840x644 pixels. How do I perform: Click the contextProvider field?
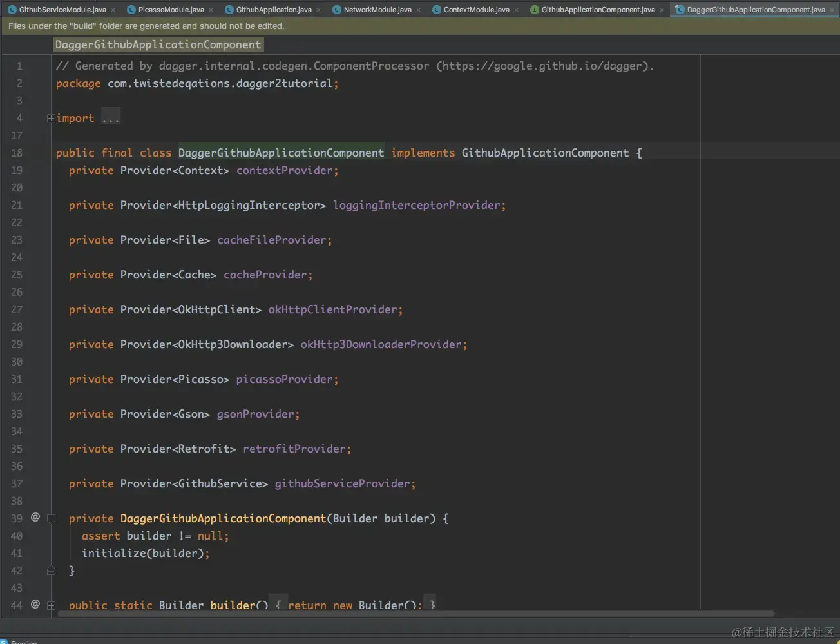(x=284, y=170)
